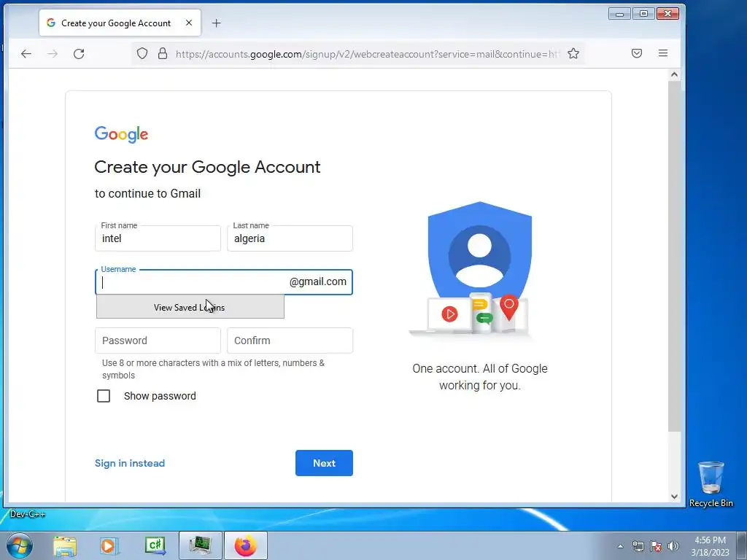Image resolution: width=747 pixels, height=560 pixels.
Task: Reload the page with the refresh icon
Action: [x=79, y=54]
